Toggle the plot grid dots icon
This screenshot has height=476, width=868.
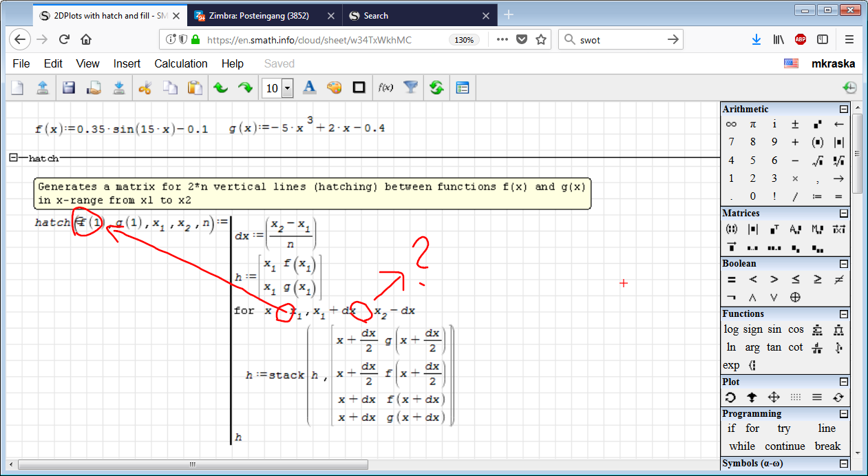(796, 397)
